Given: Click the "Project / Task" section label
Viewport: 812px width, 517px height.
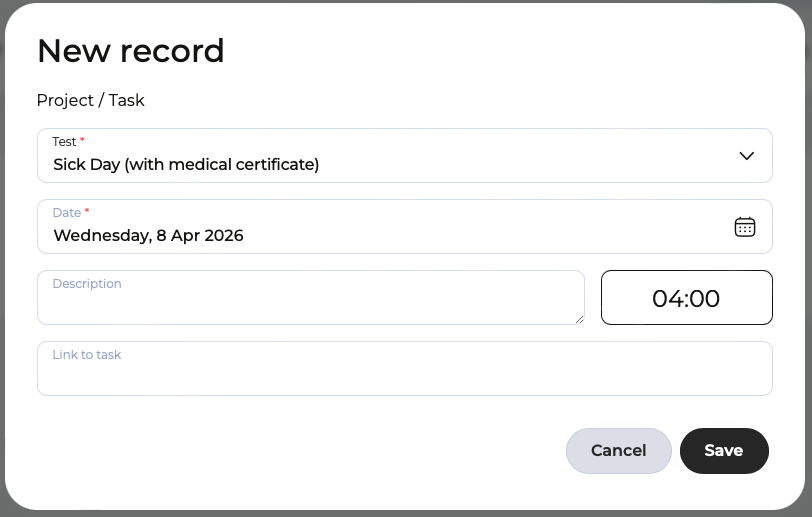Looking at the screenshot, I should [91, 100].
